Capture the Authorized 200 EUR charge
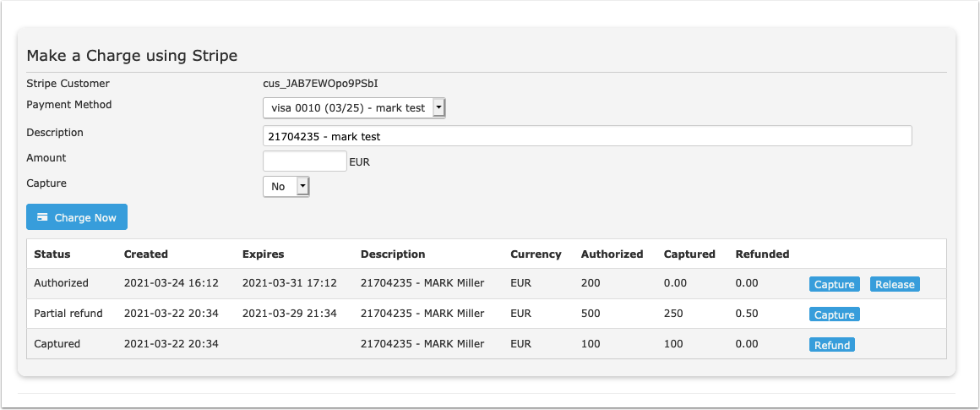The height and width of the screenshot is (410, 980). [x=835, y=284]
